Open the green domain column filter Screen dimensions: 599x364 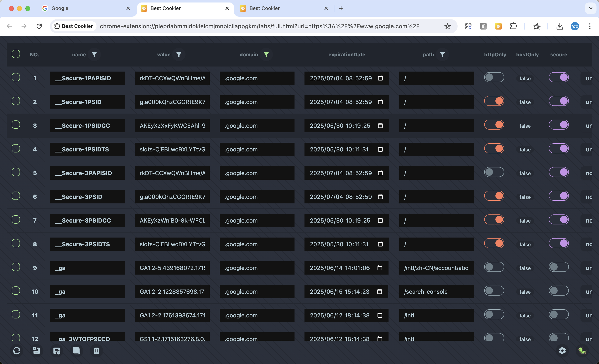(x=266, y=55)
